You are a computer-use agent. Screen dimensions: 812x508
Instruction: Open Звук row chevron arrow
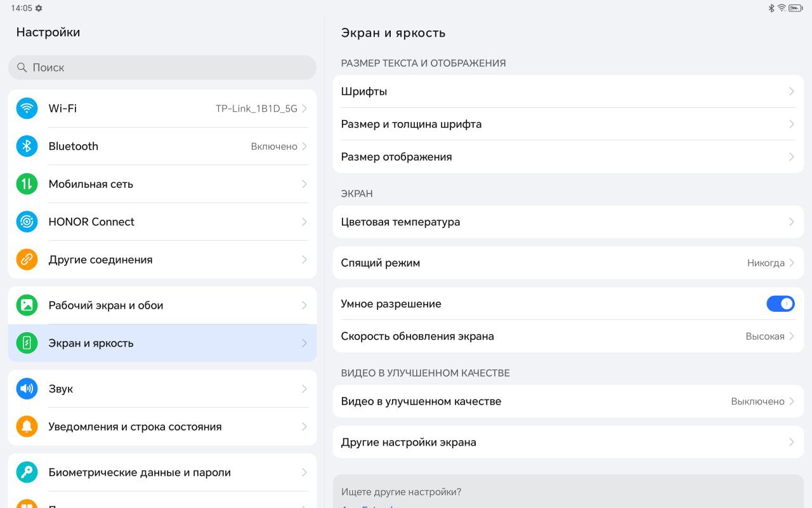coord(304,389)
